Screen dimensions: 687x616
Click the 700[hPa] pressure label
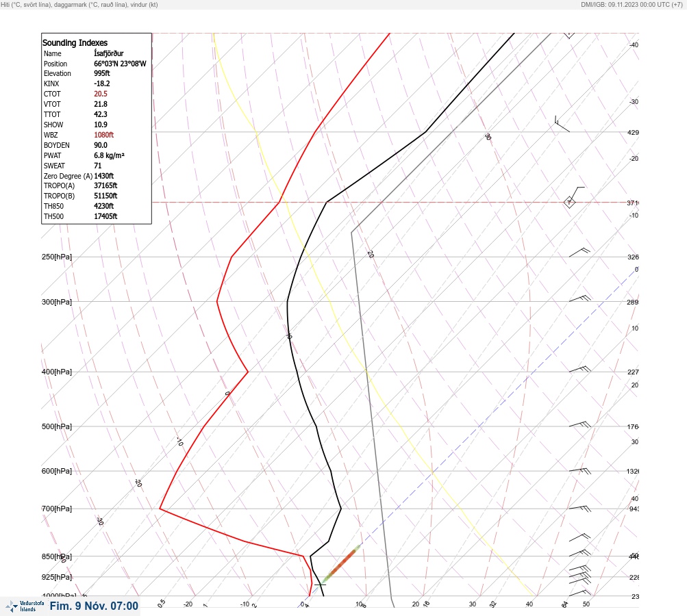point(57,509)
